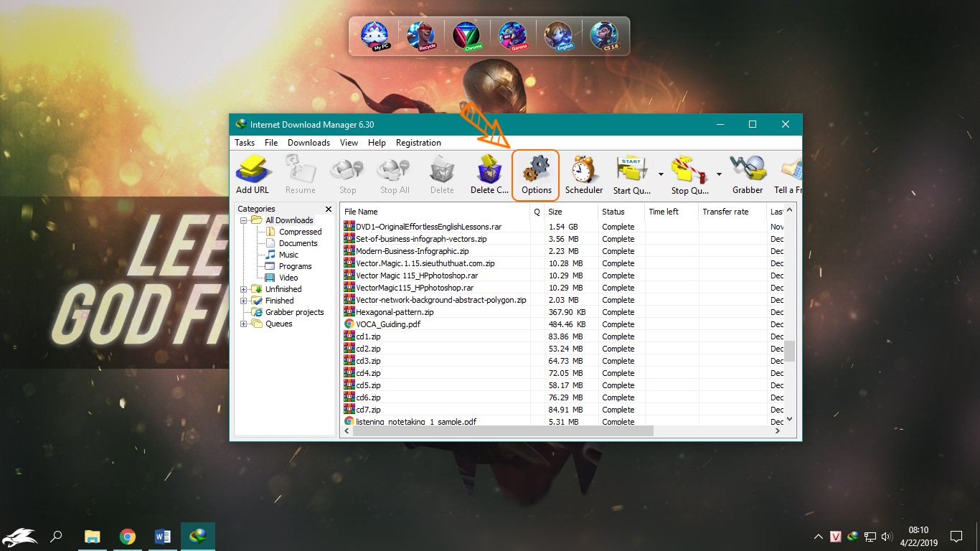The image size is (980, 551).
Task: Expand the Queues tree node
Action: [244, 324]
